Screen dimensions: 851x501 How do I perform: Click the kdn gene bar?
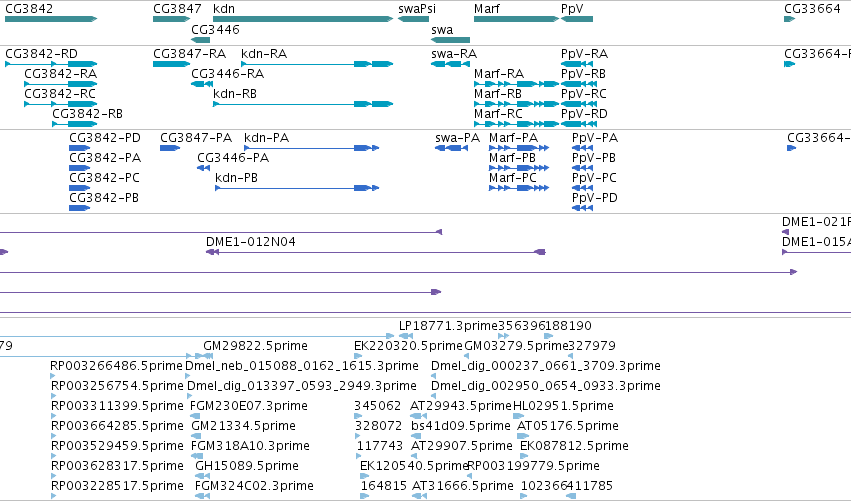pos(303,19)
